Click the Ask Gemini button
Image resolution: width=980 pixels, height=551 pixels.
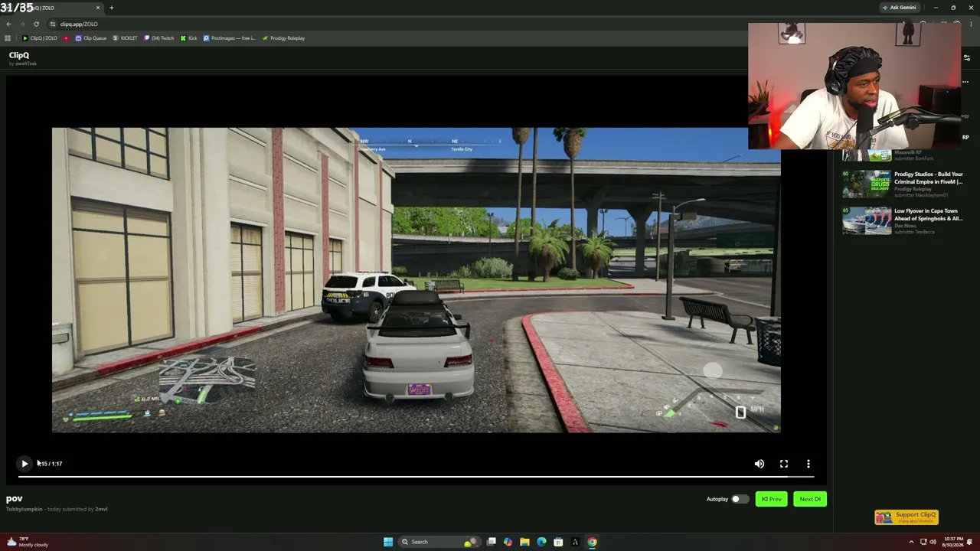coord(900,8)
